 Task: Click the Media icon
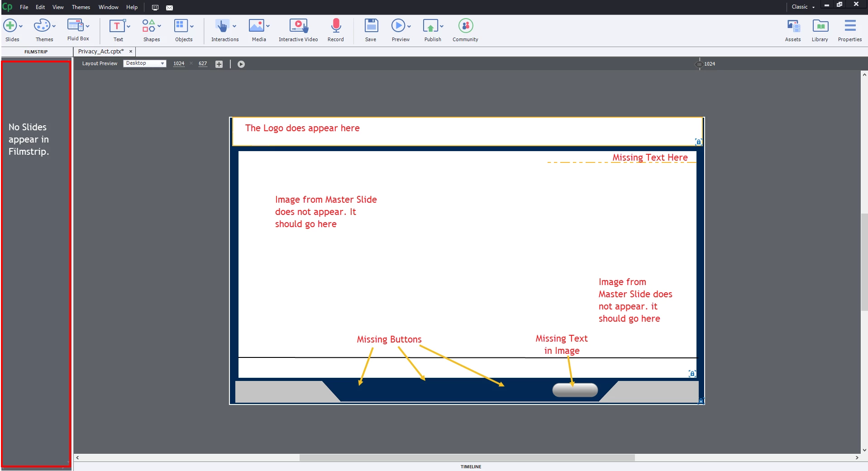click(x=256, y=25)
